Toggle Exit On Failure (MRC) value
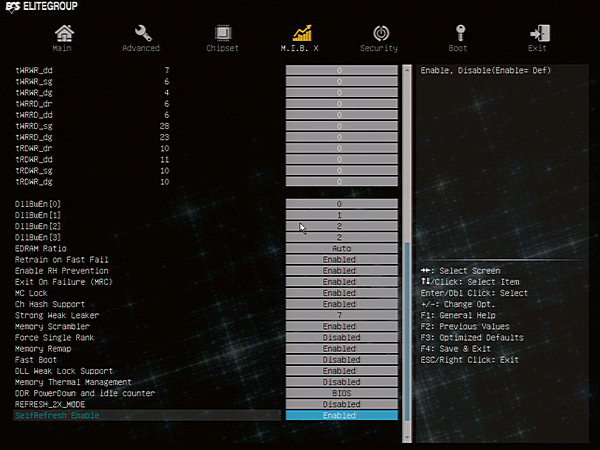 [342, 282]
